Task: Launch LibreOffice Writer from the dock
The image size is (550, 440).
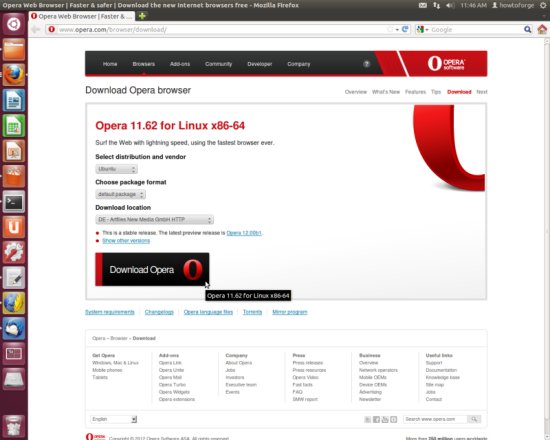Action: coord(14,100)
